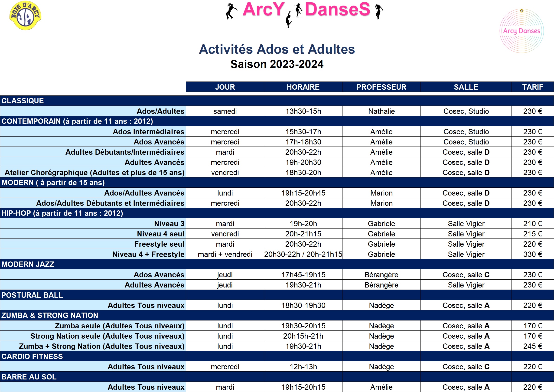Click the 19h-20h30 time cell
This screenshot has height=392, width=554.
click(x=303, y=162)
